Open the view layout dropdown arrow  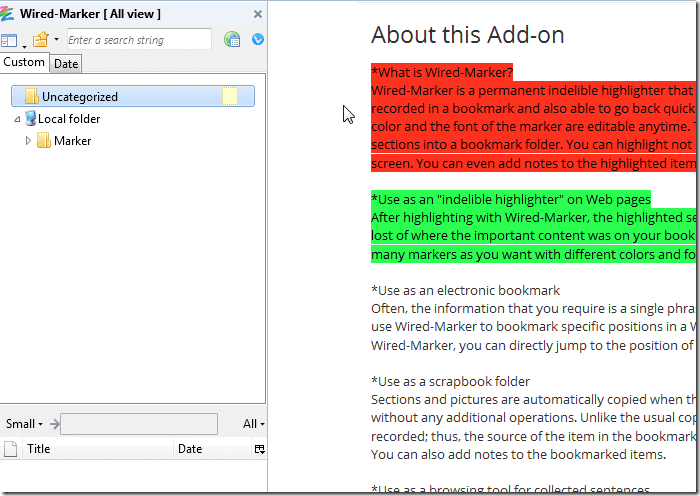tap(24, 46)
